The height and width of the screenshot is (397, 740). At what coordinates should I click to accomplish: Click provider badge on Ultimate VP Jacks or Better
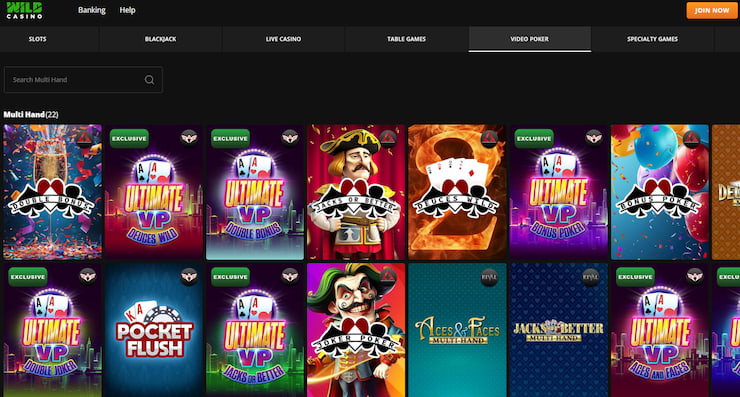[x=290, y=276]
